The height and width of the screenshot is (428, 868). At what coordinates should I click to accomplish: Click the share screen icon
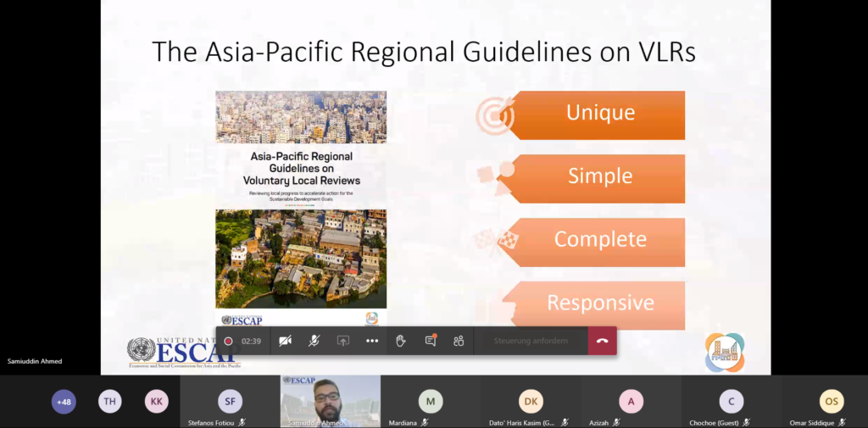(x=342, y=341)
